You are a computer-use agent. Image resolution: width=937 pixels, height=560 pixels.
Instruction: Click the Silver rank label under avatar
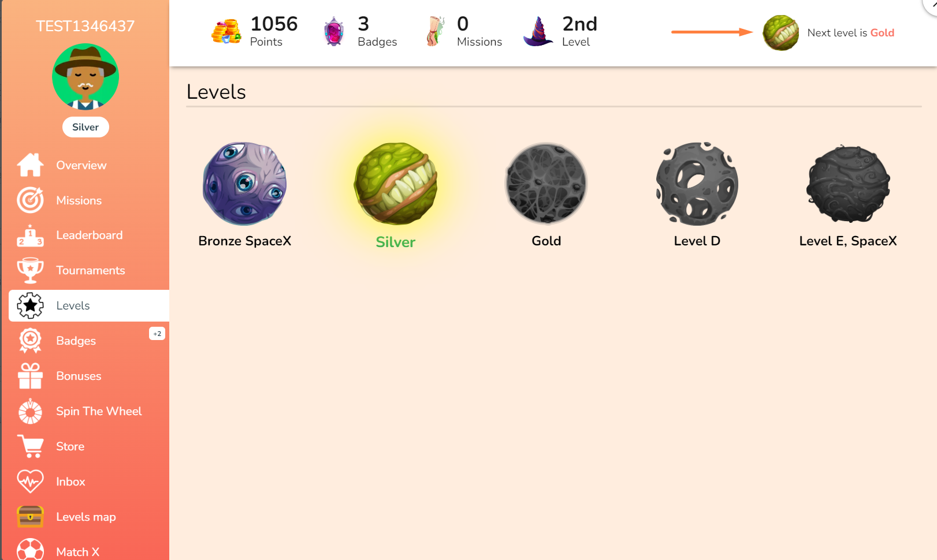[x=85, y=127]
